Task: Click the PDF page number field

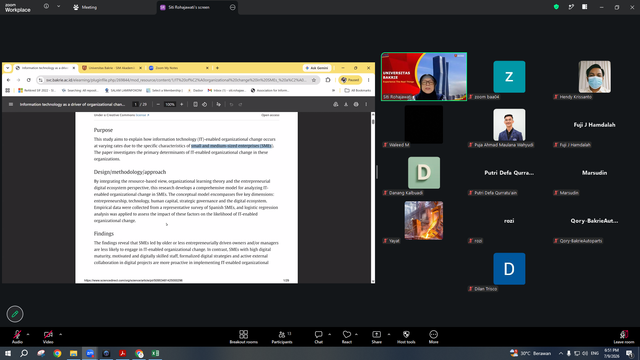Action: [x=135, y=104]
